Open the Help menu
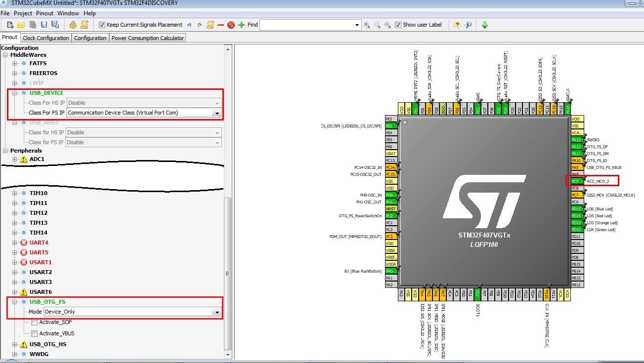Screen dimensions: 644x363 click(89, 13)
